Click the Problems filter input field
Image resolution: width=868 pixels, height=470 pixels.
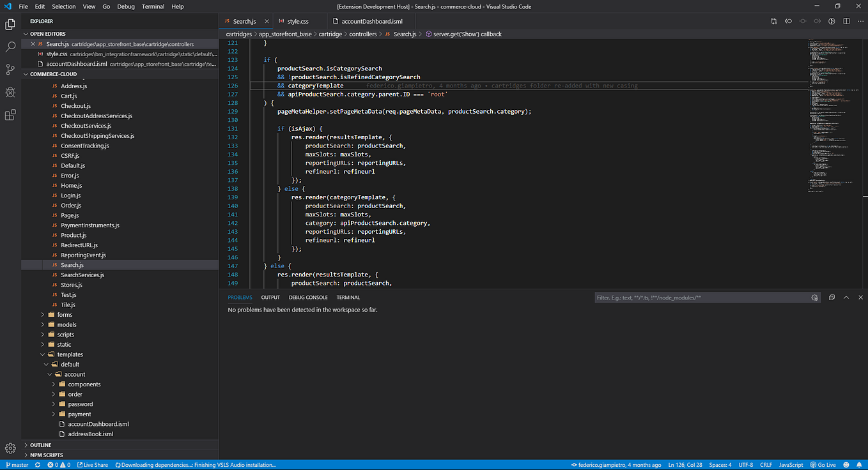point(703,297)
